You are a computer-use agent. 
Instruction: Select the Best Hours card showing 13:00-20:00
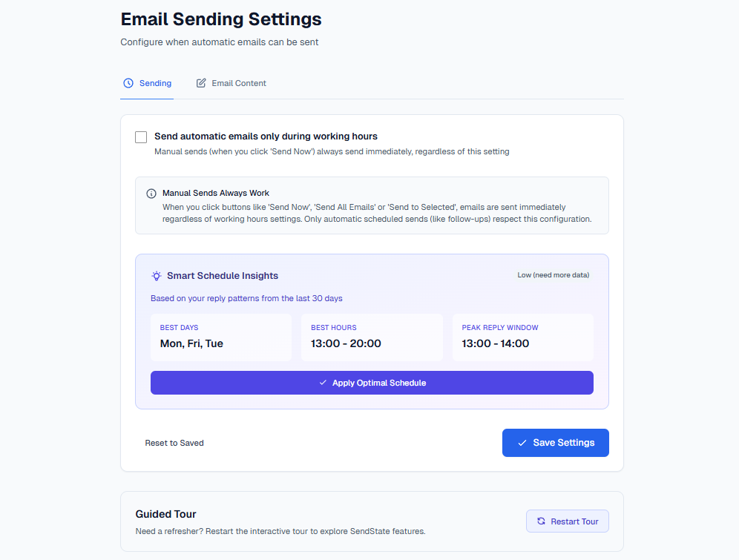(372, 337)
